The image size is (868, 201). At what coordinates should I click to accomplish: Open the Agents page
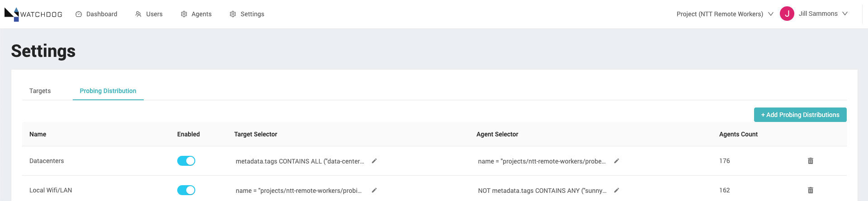[196, 14]
